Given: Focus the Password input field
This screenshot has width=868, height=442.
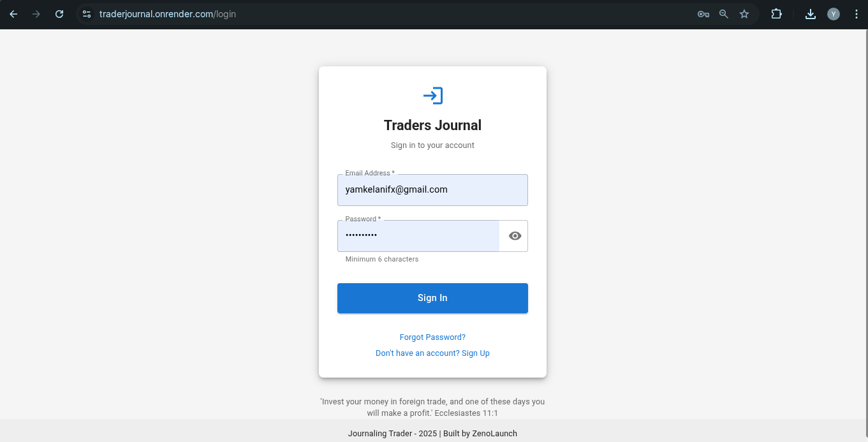Looking at the screenshot, I should [x=418, y=236].
